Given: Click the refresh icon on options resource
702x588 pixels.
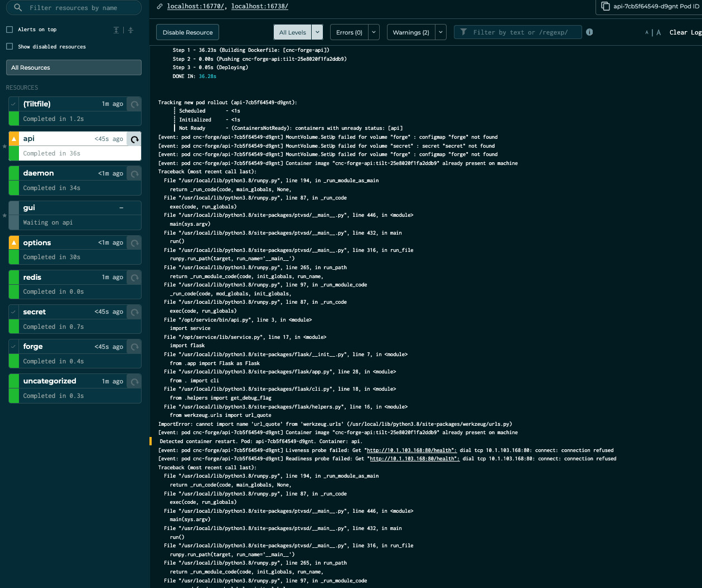Looking at the screenshot, I should 134,243.
